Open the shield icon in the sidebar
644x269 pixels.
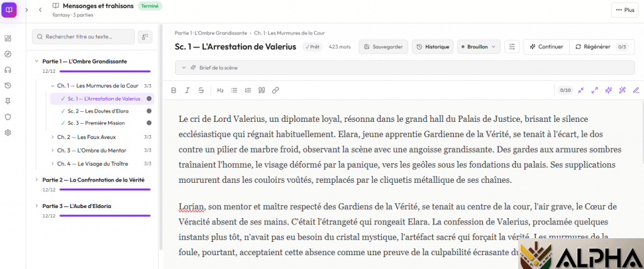8,117
